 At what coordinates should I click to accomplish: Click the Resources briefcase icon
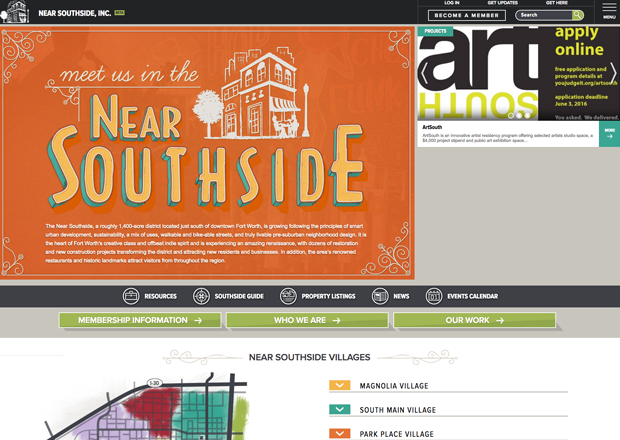click(131, 296)
